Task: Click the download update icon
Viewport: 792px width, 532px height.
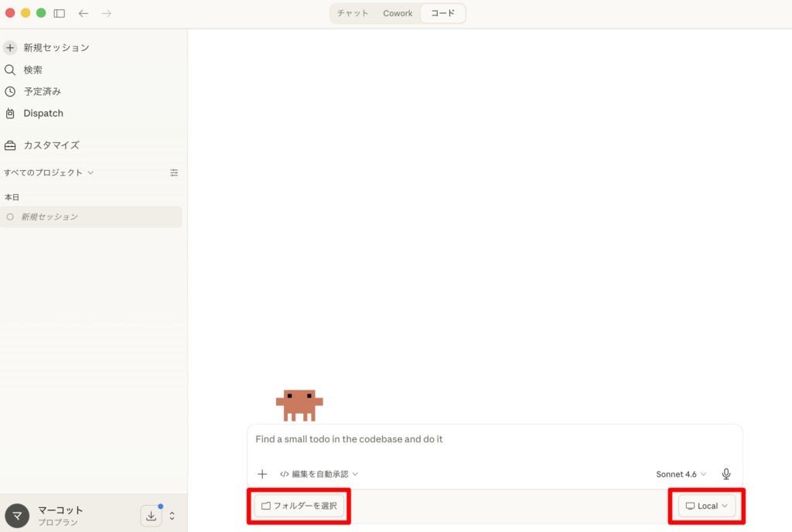Action: tap(151, 516)
